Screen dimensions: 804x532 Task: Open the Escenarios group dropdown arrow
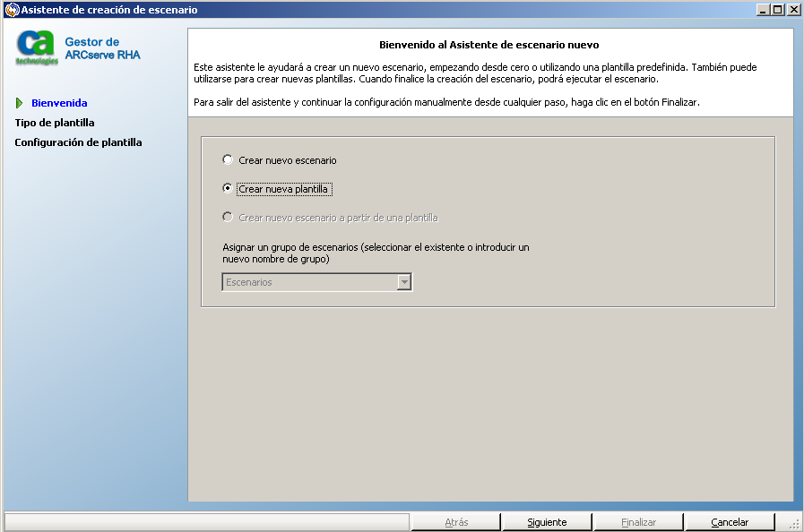pos(404,282)
